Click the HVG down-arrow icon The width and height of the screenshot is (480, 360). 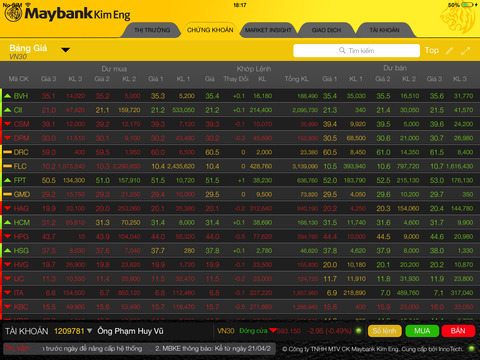(7, 265)
